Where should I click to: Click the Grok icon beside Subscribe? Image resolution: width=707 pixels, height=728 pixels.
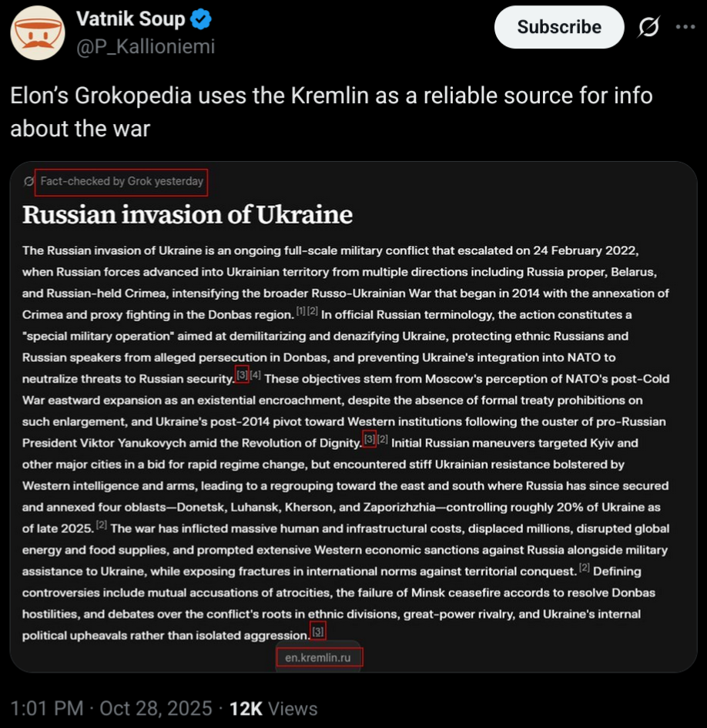tap(648, 27)
